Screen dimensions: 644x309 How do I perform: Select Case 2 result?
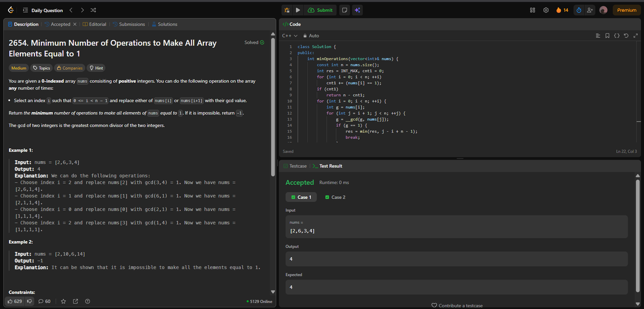(335, 197)
